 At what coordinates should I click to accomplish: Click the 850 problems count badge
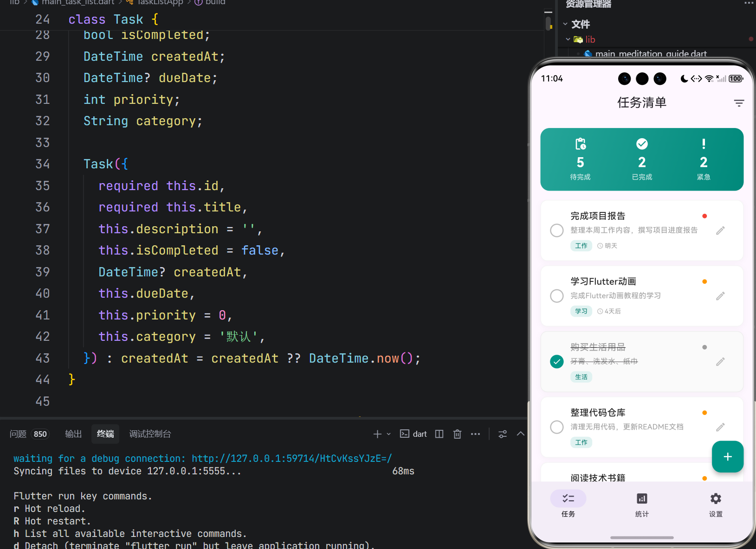pyautogui.click(x=40, y=434)
